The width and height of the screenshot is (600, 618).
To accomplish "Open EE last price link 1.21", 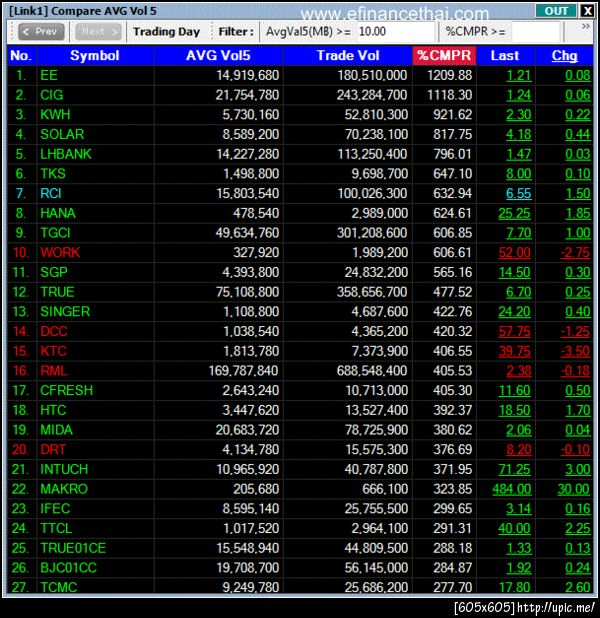I will click(519, 75).
